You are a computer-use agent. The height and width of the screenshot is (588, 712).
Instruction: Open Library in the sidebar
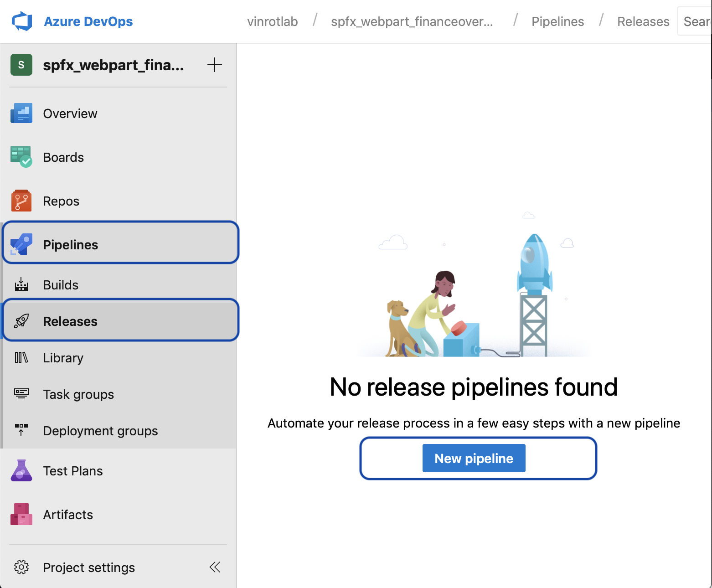point(63,358)
